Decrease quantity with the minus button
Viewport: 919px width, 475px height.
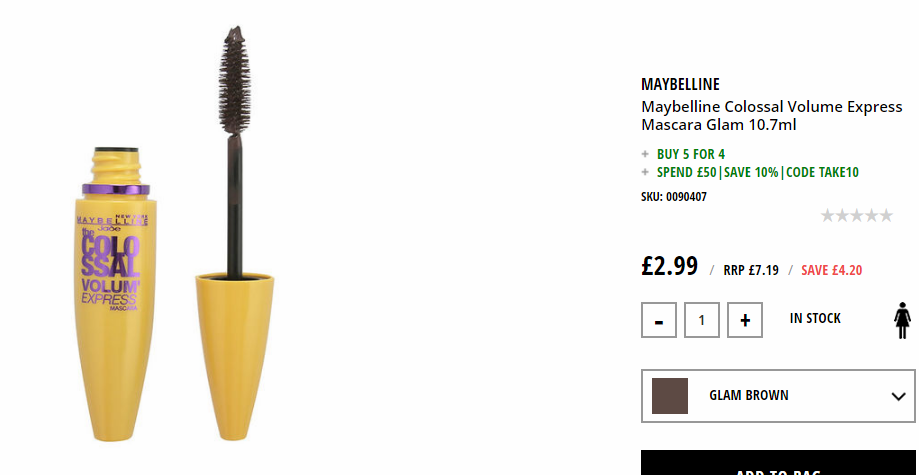[659, 320]
